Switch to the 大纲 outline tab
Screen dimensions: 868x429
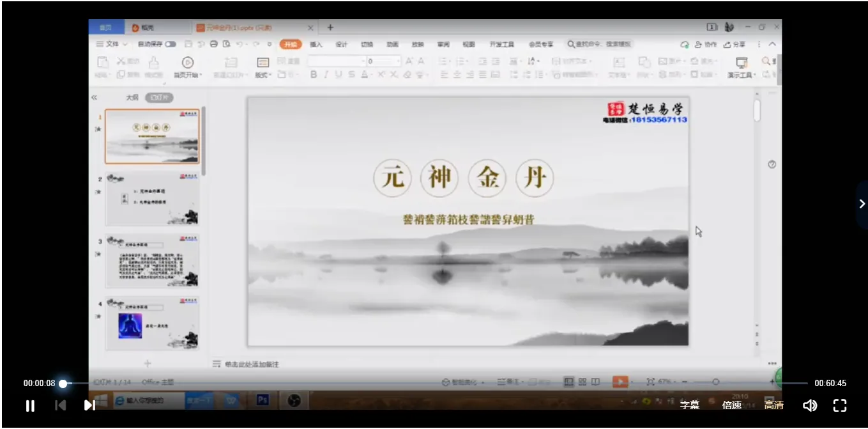[132, 98]
